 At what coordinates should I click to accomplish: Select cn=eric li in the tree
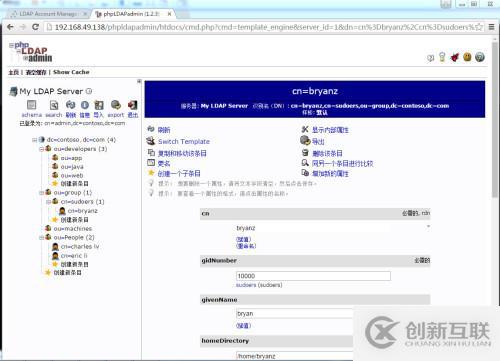[x=74, y=256]
